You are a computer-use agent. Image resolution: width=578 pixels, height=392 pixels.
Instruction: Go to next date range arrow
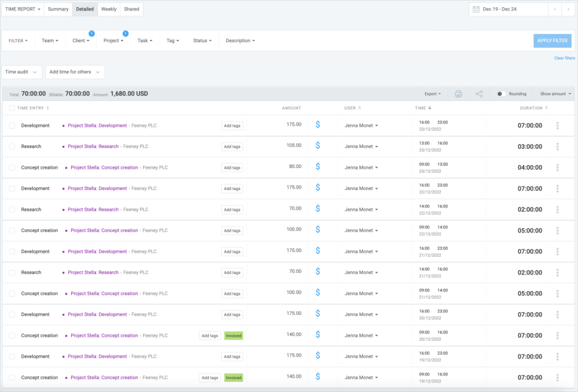click(568, 9)
